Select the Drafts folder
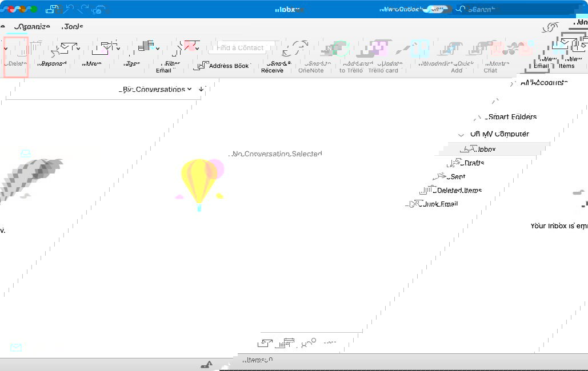Viewport: 588px width, 371px height. click(x=466, y=163)
